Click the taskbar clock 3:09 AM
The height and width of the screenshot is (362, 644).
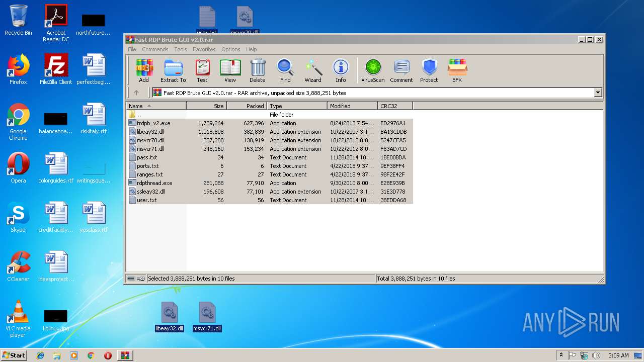(x=618, y=355)
